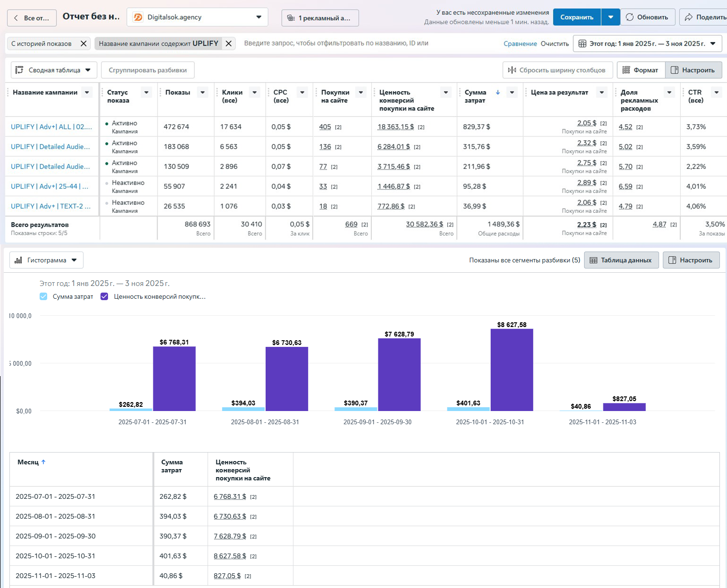Expand the arrow next to Сохранить
This screenshot has height=588, width=727.
click(610, 17)
